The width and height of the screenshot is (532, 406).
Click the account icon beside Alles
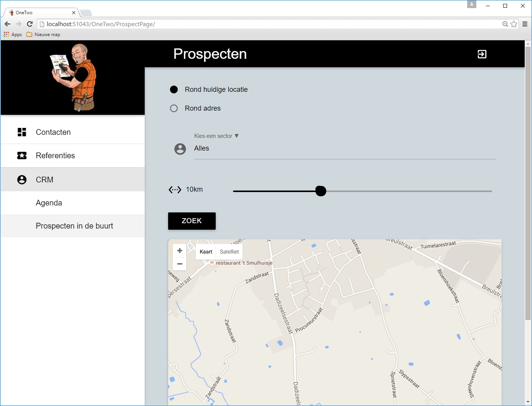[180, 149]
